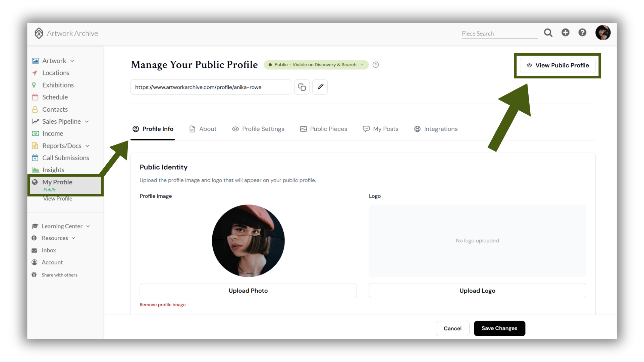
Task: Click Remove profile image link
Action: (163, 305)
